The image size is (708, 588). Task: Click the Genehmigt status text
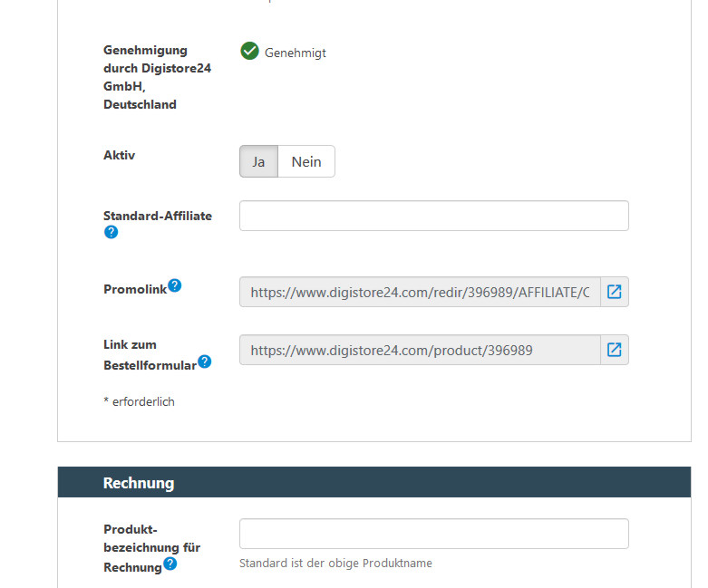(296, 53)
